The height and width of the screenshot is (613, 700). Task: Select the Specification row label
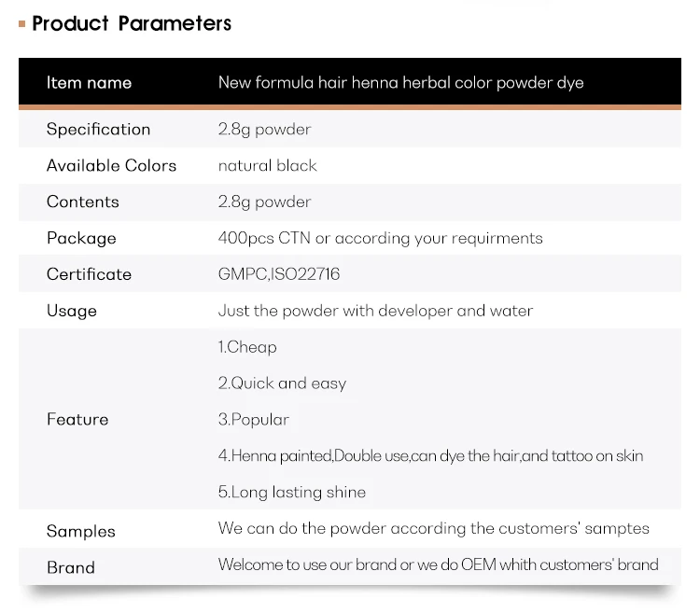[x=98, y=130]
